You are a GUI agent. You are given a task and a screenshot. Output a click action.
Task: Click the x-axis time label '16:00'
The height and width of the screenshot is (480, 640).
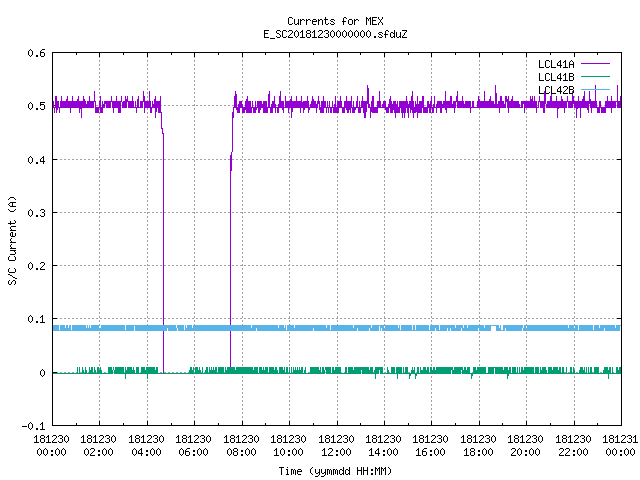click(x=431, y=452)
